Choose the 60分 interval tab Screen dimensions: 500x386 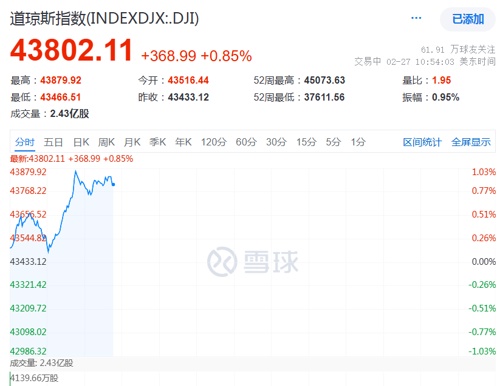(246, 142)
